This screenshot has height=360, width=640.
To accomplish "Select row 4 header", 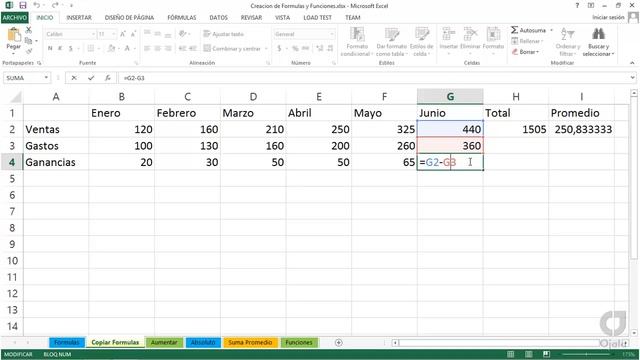I will [x=12, y=162].
